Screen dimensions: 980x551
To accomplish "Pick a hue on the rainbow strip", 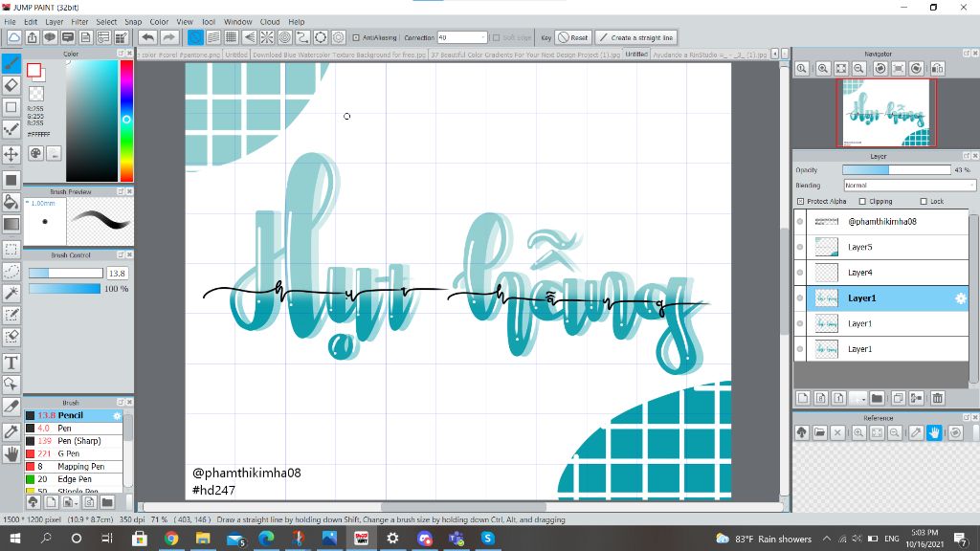I will [x=126, y=121].
